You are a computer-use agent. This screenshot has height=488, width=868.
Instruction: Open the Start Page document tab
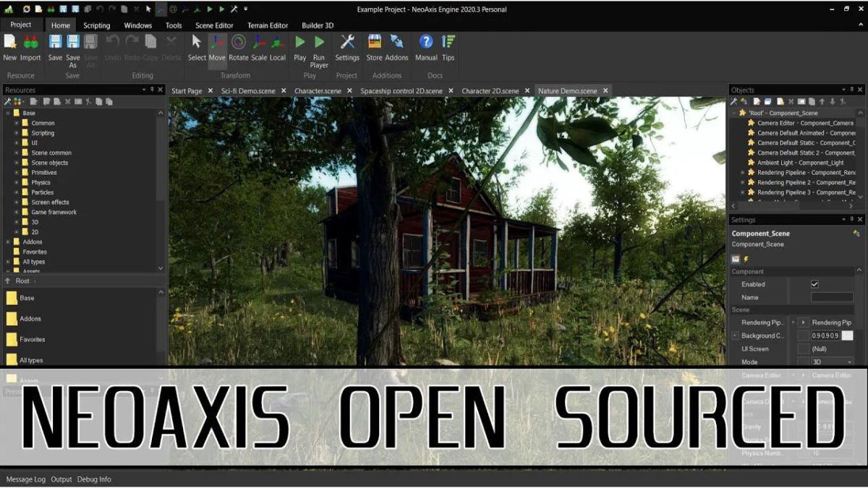coord(187,91)
